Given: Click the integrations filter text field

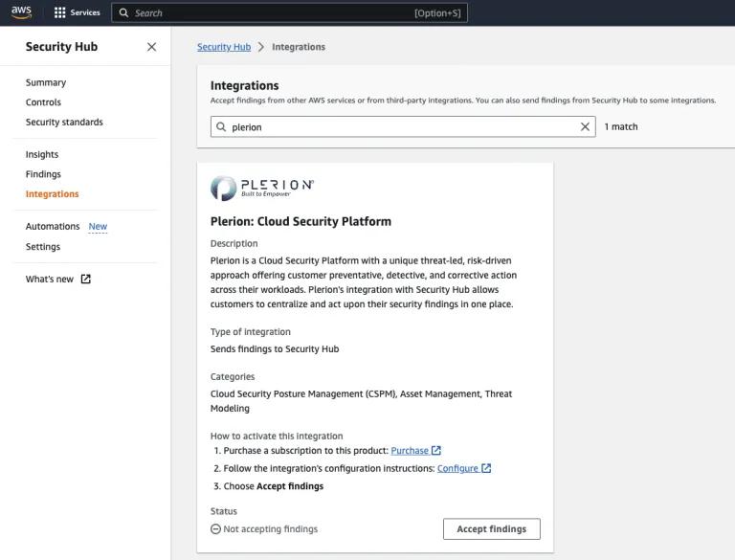Looking at the screenshot, I should pyautogui.click(x=403, y=126).
